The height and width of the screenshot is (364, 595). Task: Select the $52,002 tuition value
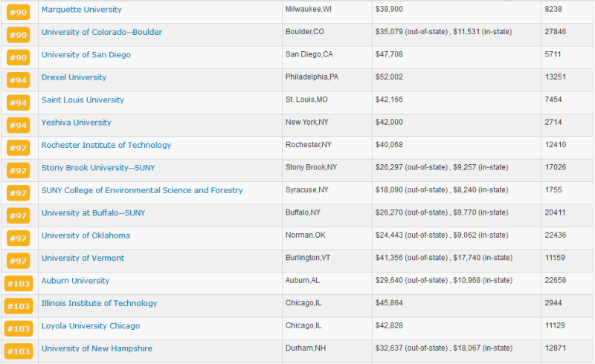click(x=389, y=77)
